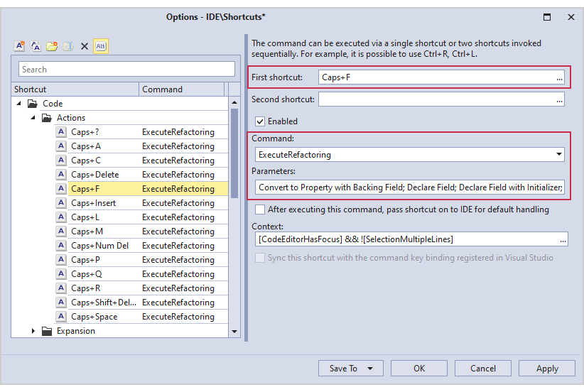The height and width of the screenshot is (392, 584).
Task: Click the ellipsis button in Second shortcut field
Action: click(559, 99)
